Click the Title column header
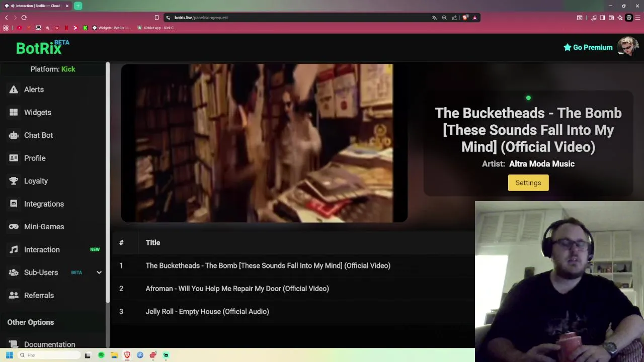This screenshot has height=362, width=644. 153,243
